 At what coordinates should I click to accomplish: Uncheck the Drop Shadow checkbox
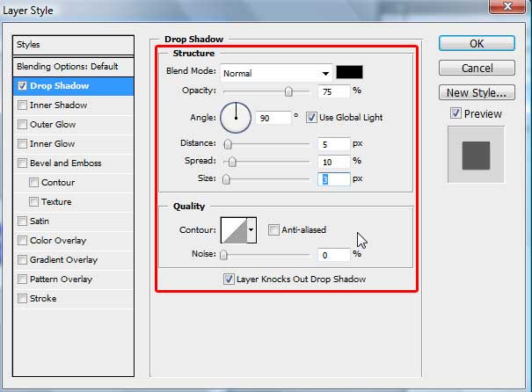(x=22, y=86)
